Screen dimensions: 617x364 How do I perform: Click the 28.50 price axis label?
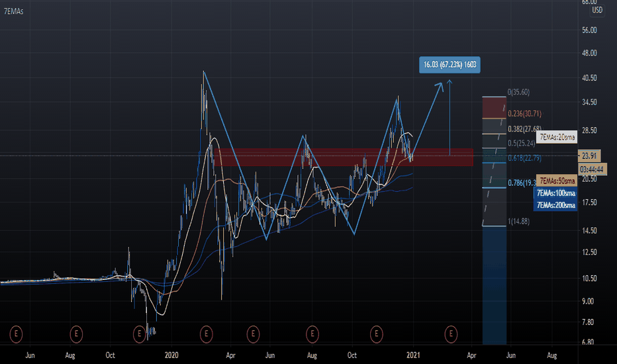589,130
